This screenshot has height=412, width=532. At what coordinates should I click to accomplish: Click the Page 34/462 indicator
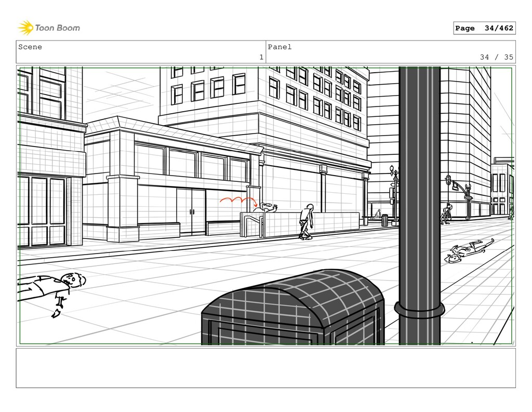pos(484,28)
